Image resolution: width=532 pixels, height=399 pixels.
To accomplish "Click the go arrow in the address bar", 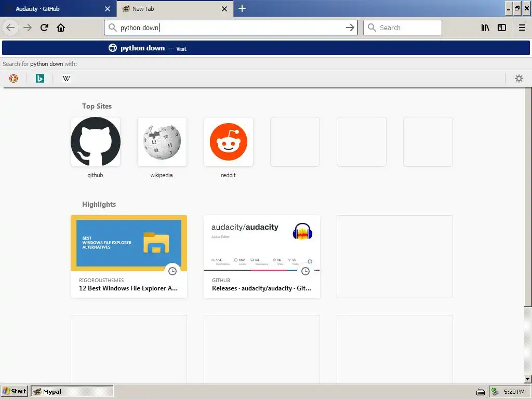I will tap(350, 28).
